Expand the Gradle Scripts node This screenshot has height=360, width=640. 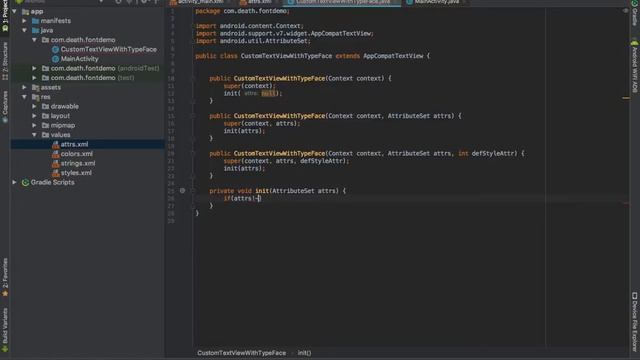[x=15, y=182]
